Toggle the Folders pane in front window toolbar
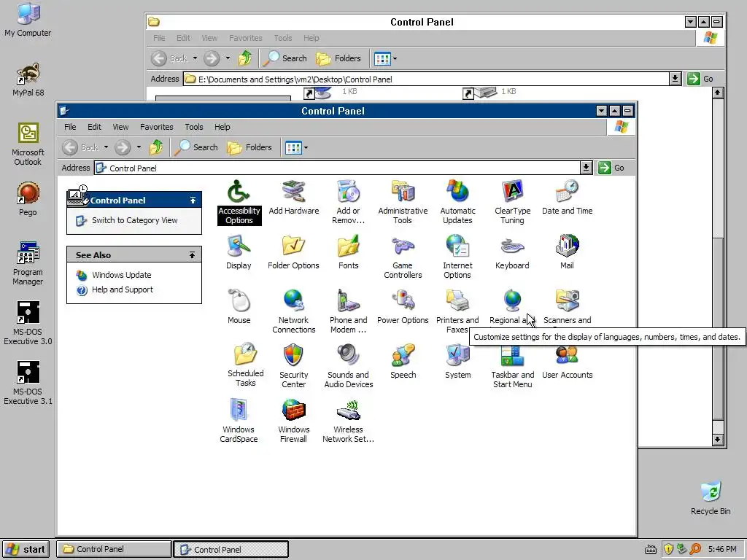The image size is (747, 560). [249, 147]
